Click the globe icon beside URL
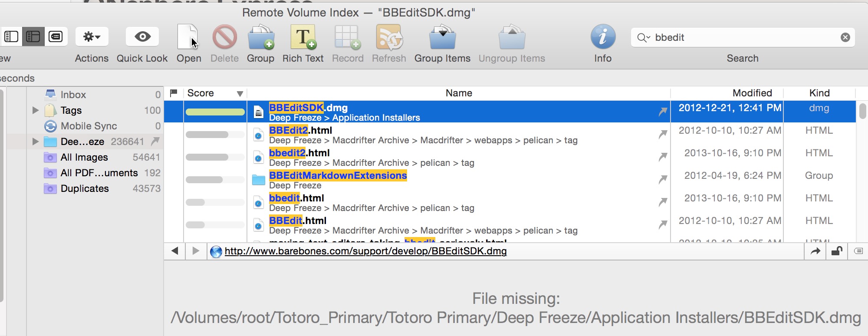 (x=216, y=251)
